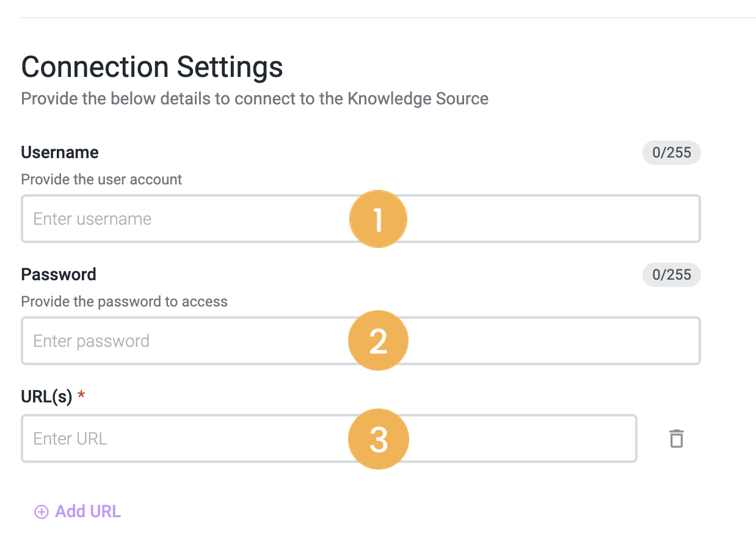Click the Add URL link
The image size is (756, 552).
(87, 511)
